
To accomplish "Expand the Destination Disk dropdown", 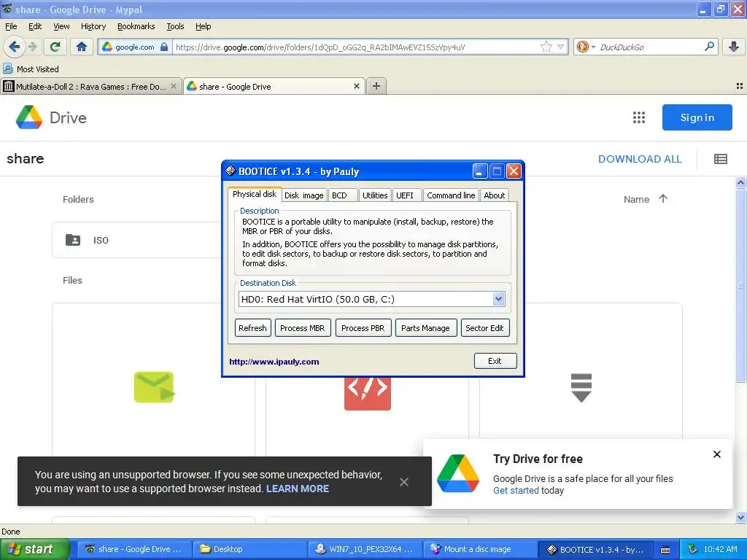I will 498,299.
